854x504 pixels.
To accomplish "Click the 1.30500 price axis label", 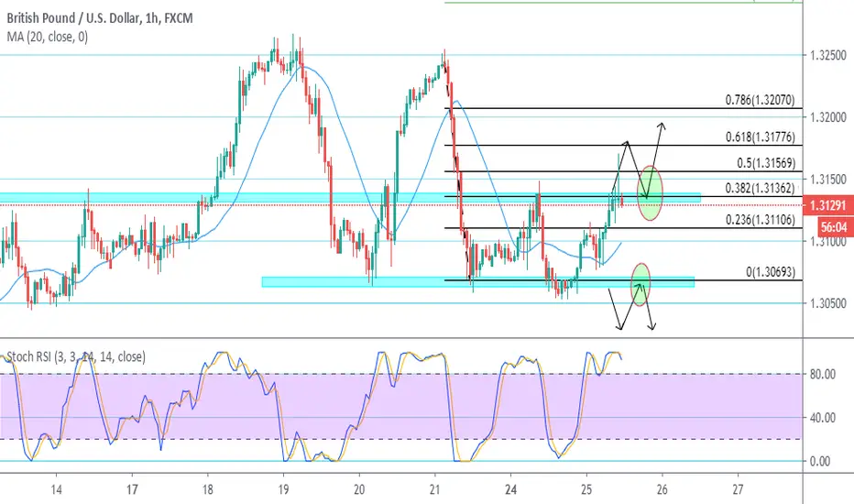I will pos(827,303).
